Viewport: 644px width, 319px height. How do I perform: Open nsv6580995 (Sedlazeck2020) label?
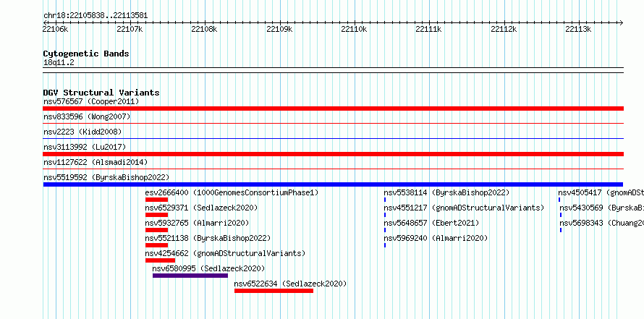point(208,268)
